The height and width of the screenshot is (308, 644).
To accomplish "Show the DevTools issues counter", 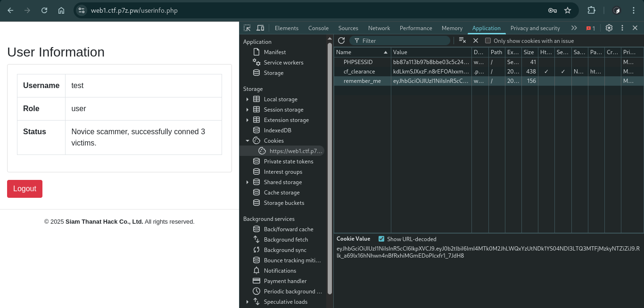I will pyautogui.click(x=590, y=28).
